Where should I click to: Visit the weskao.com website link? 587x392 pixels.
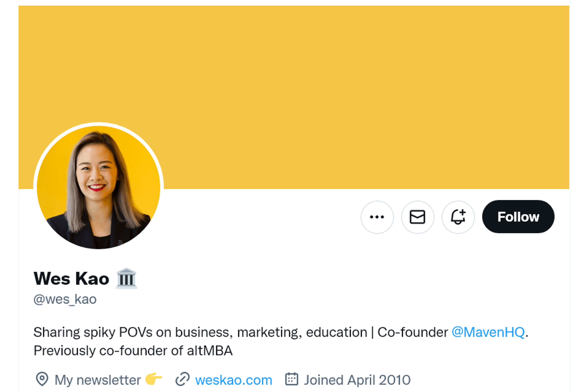tap(234, 380)
